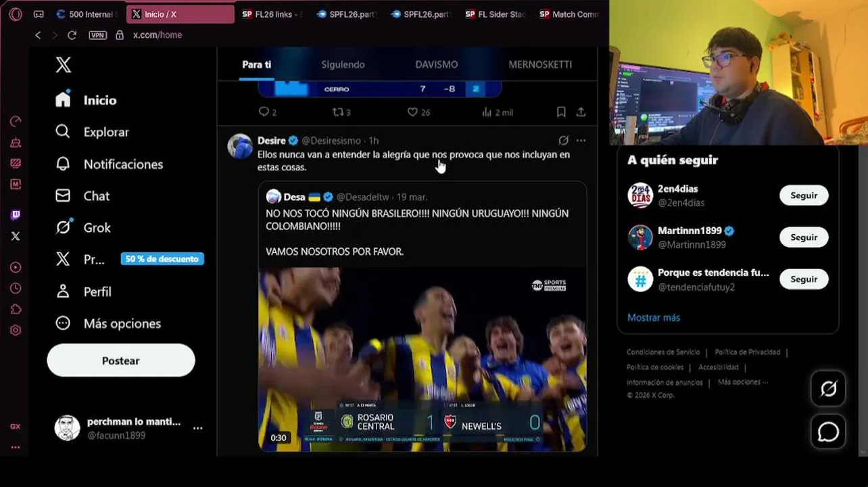This screenshot has width=868, height=487.
Task: Go back with browser back arrow
Action: 38,35
